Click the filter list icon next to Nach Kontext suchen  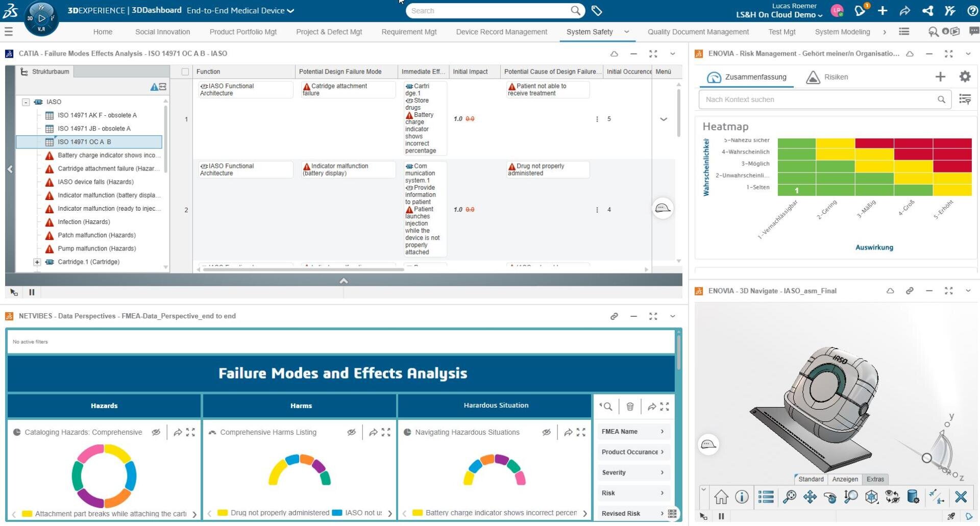click(x=965, y=99)
